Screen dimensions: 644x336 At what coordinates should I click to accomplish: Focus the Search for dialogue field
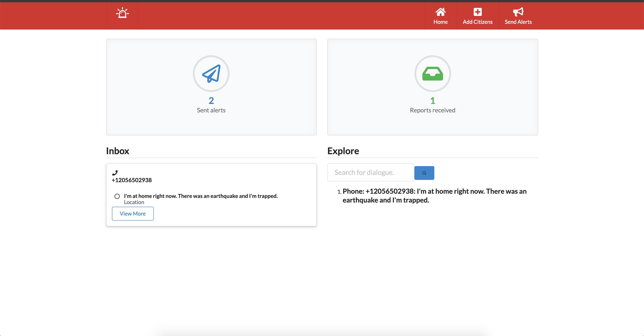click(370, 172)
